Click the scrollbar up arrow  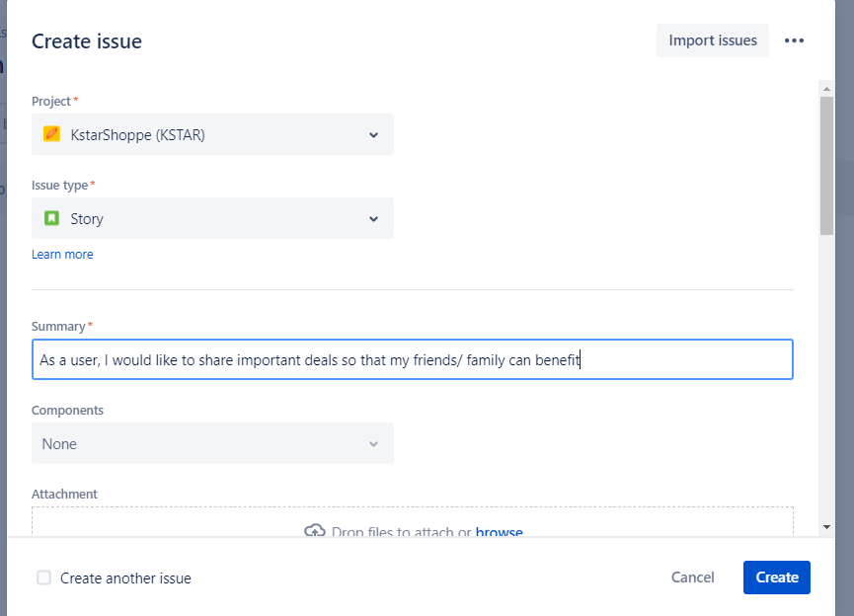(x=826, y=87)
